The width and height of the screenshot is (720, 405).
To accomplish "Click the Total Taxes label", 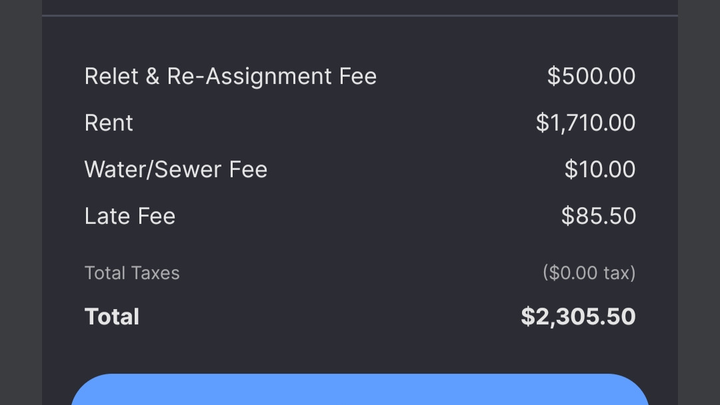I will [x=132, y=273].
